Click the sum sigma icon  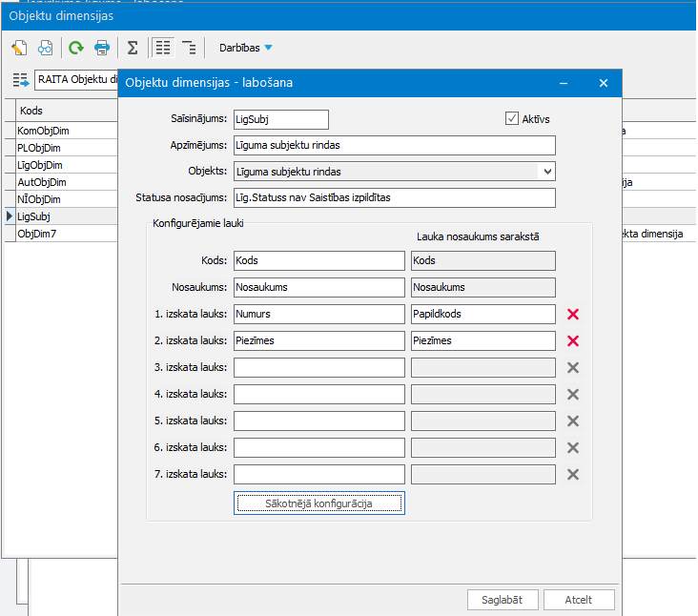click(x=133, y=48)
